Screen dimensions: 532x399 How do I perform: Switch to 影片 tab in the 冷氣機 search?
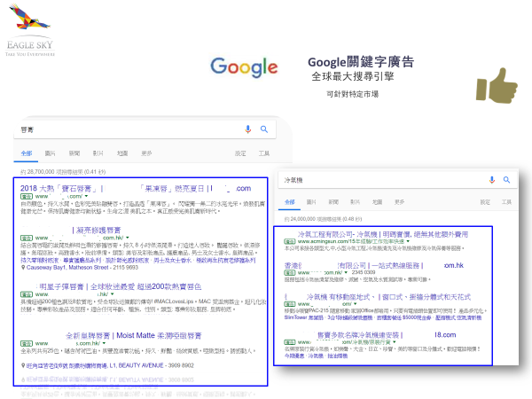tap(356, 202)
